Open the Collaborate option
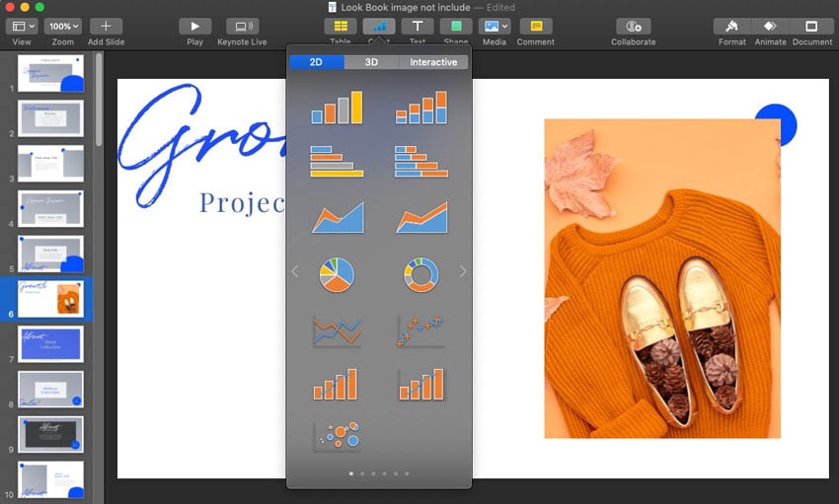The width and height of the screenshot is (839, 504). [634, 27]
